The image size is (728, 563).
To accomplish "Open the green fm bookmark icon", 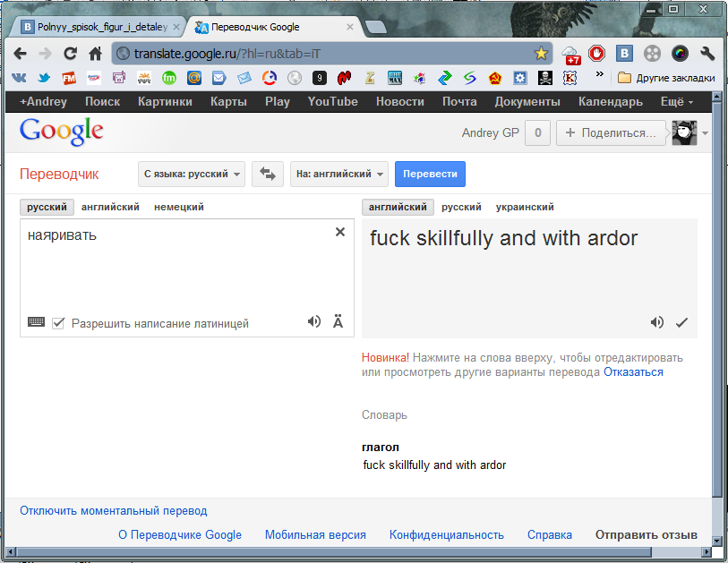I will click(169, 78).
